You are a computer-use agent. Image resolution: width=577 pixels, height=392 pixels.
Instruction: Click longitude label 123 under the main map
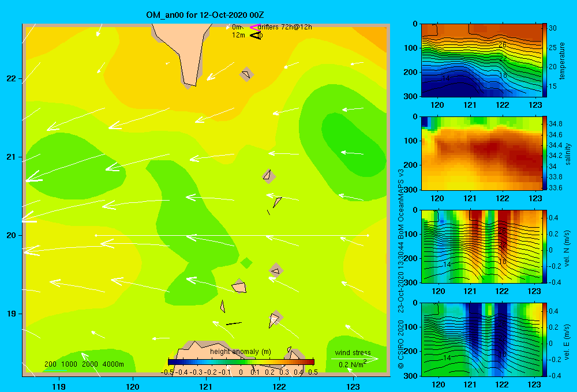coord(353,386)
